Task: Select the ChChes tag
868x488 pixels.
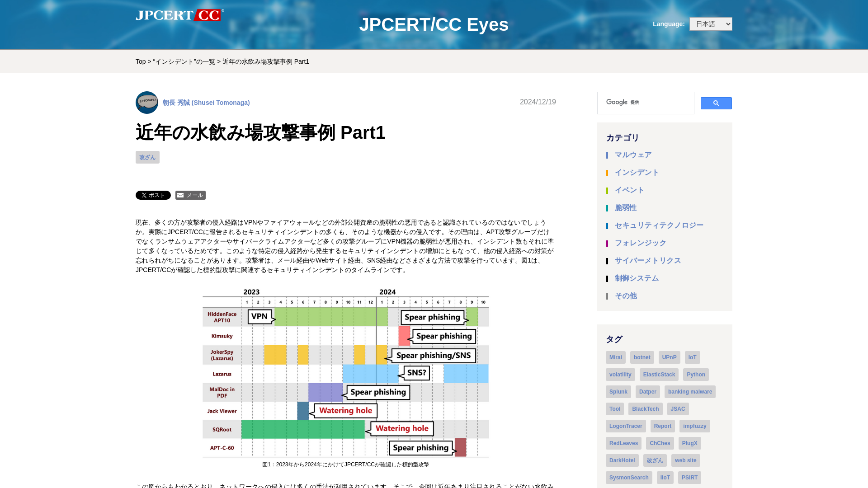Action: [x=660, y=443]
